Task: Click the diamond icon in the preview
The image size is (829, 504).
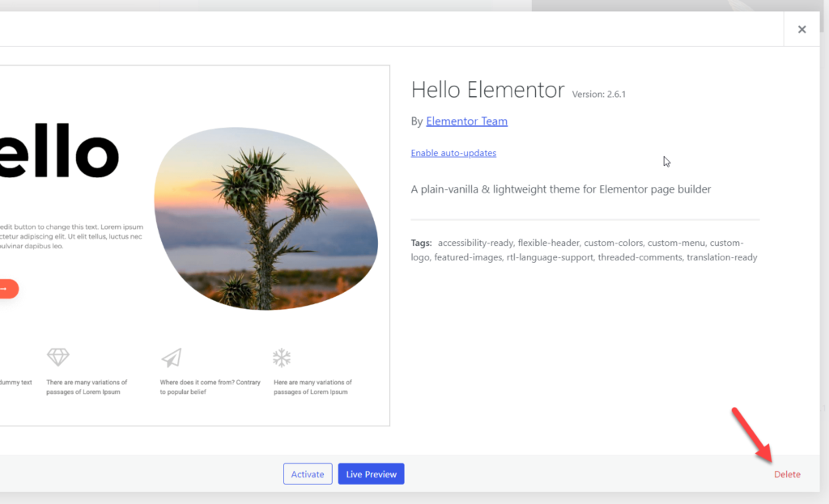Action: point(58,357)
